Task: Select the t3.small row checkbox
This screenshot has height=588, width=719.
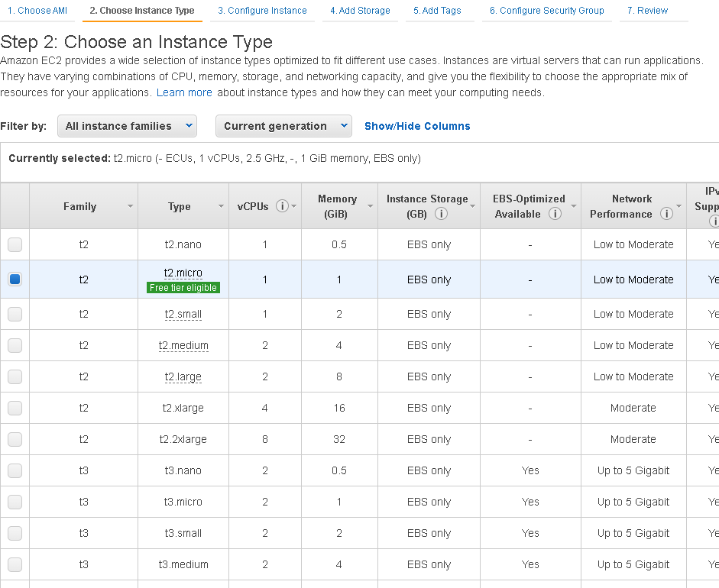Action: (x=15, y=533)
